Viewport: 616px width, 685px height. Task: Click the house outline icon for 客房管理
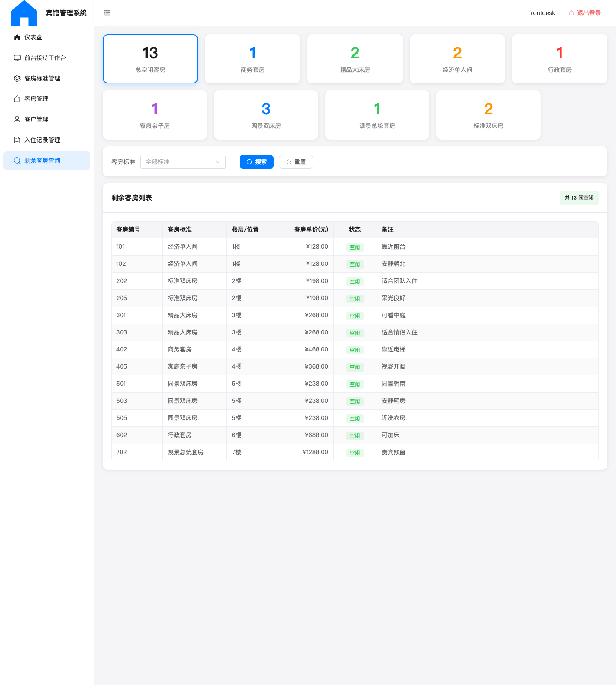[17, 99]
